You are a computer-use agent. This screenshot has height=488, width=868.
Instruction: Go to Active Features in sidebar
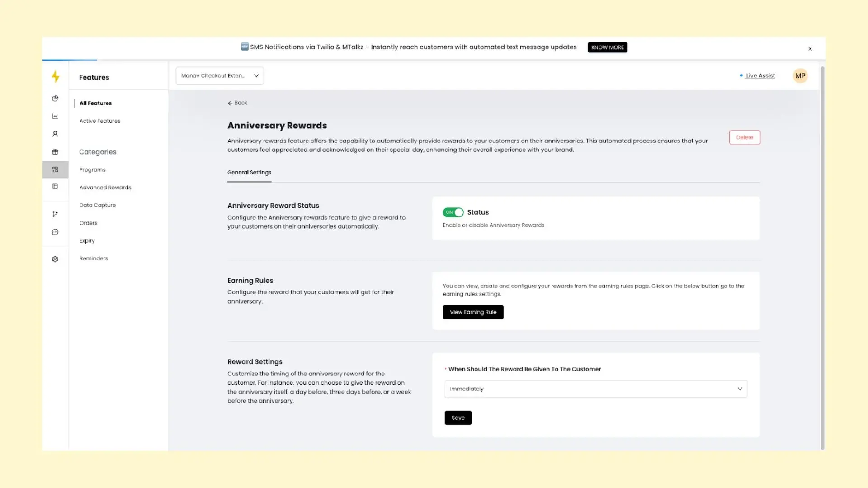100,121
